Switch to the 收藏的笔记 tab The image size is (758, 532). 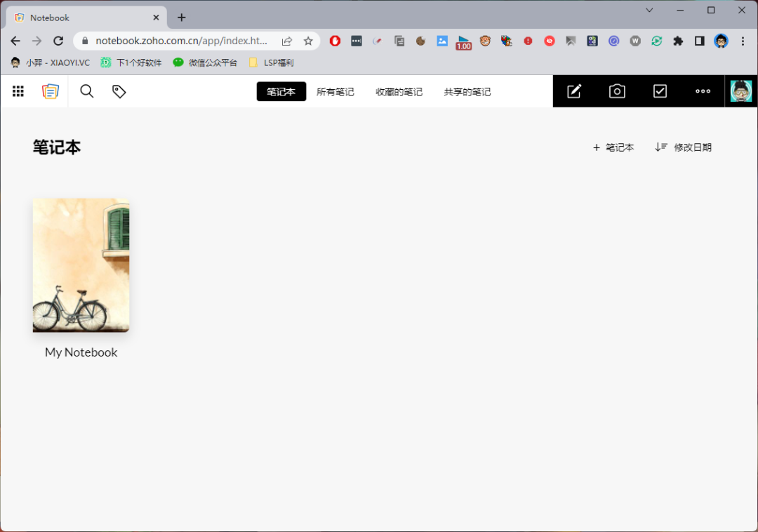coord(399,91)
